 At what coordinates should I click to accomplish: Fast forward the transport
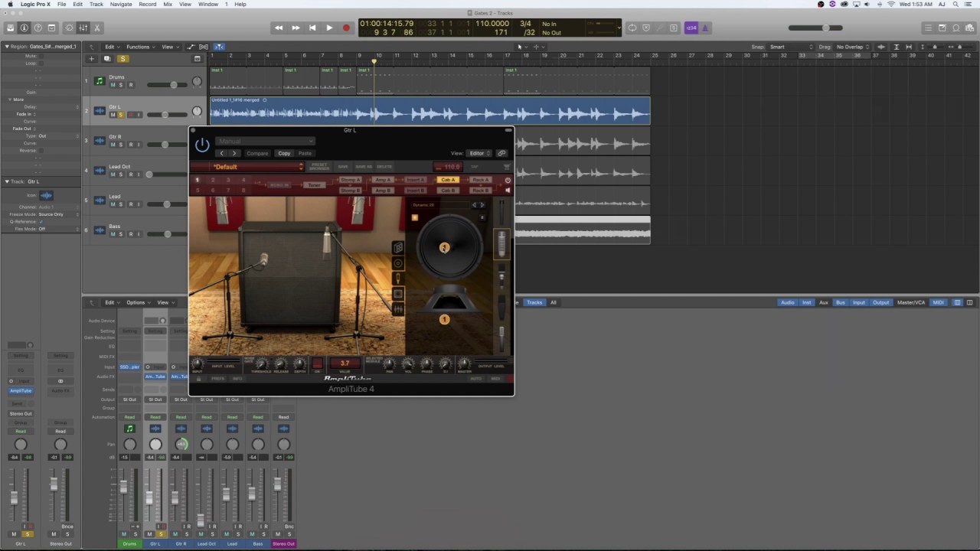pyautogui.click(x=296, y=28)
